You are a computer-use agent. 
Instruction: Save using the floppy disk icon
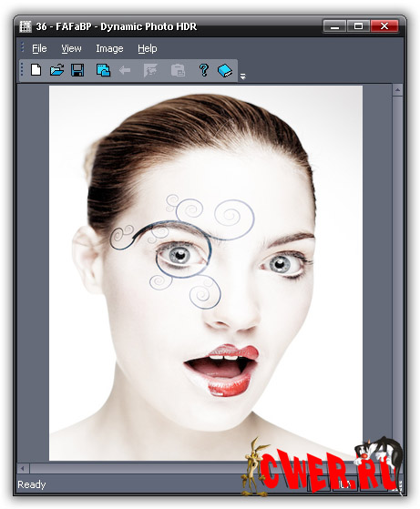click(x=77, y=70)
